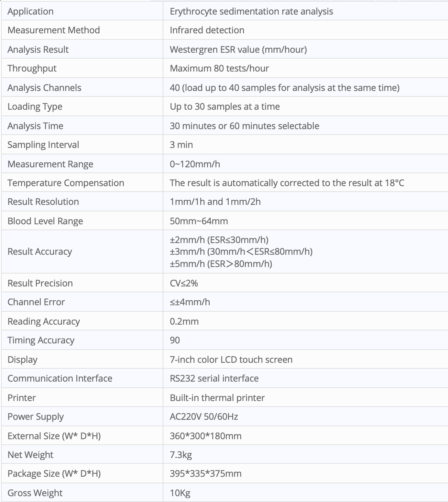Click 'AC220V 50/60Hz' value
Screen dimensions: 448x502
204,417
